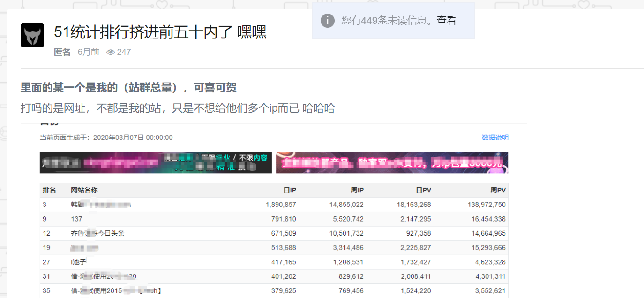Screen dimensions: 644x298
Task: Click daily PV value 927,358
Action: point(419,233)
